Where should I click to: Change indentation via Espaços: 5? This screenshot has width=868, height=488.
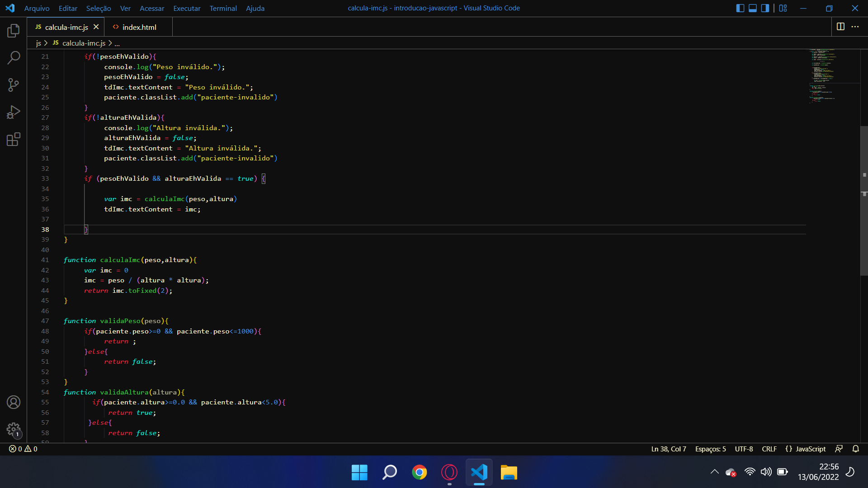pos(710,449)
